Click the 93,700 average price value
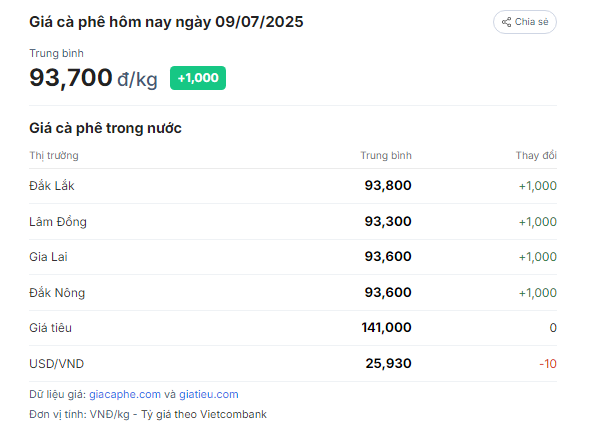Image resolution: width=593 pixels, height=442 pixels. click(71, 78)
